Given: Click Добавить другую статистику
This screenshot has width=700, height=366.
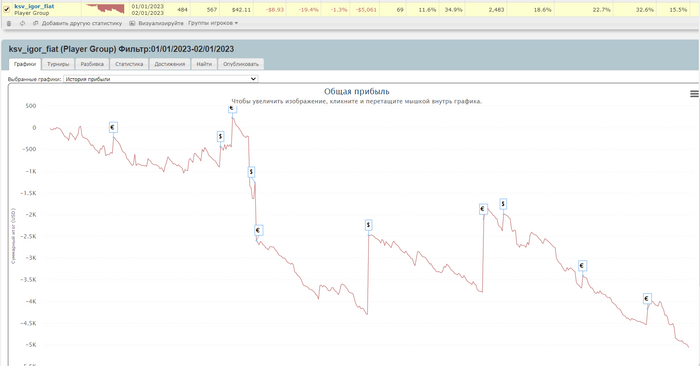Looking at the screenshot, I should click(x=82, y=23).
